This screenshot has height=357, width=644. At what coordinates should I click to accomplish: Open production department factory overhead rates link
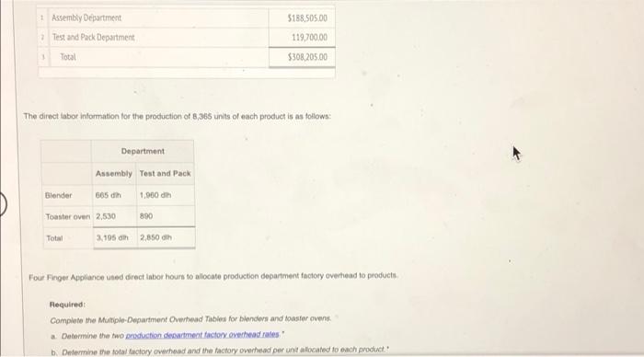coord(202,335)
